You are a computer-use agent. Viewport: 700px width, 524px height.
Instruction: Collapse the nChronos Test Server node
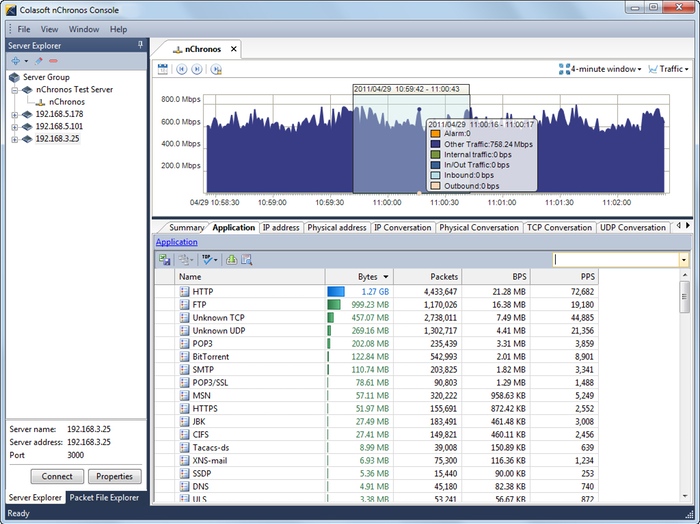15,90
